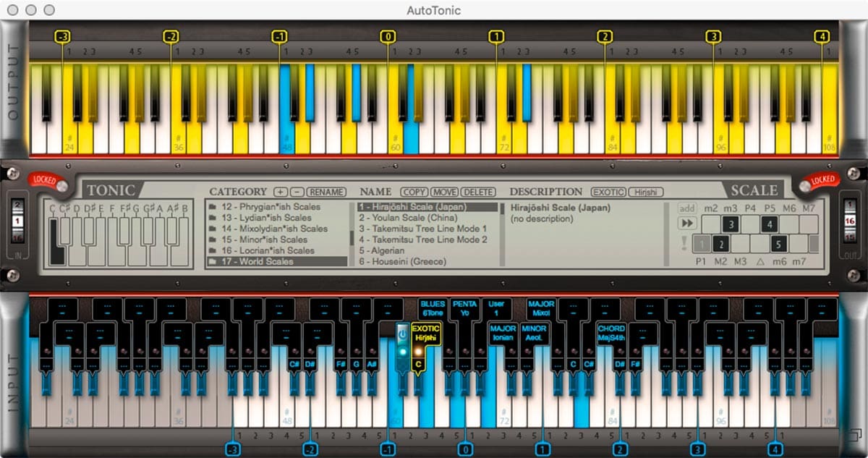Viewport: 868px width, 458px height.
Task: Select the C key on Tonic keyboard
Action: point(56,242)
